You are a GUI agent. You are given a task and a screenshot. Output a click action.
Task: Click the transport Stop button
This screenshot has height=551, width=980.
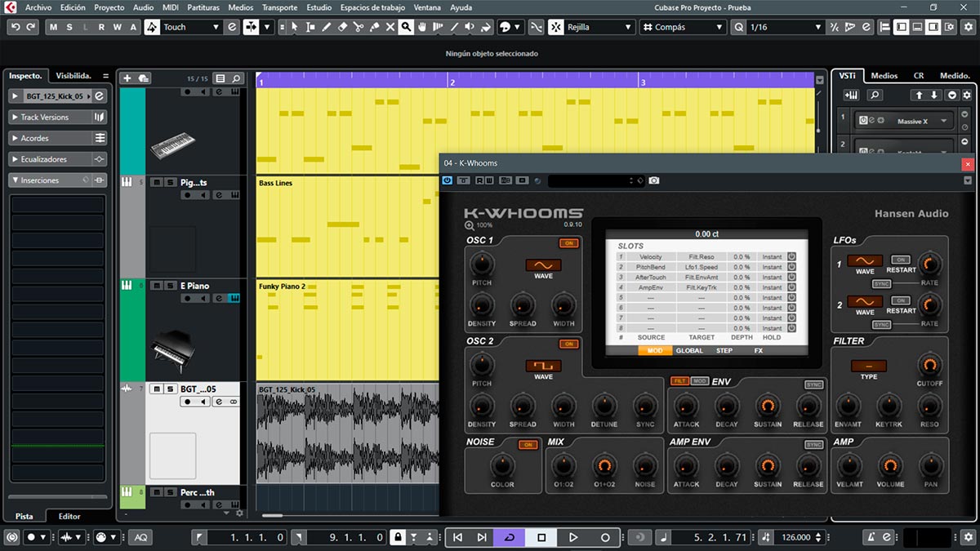541,537
